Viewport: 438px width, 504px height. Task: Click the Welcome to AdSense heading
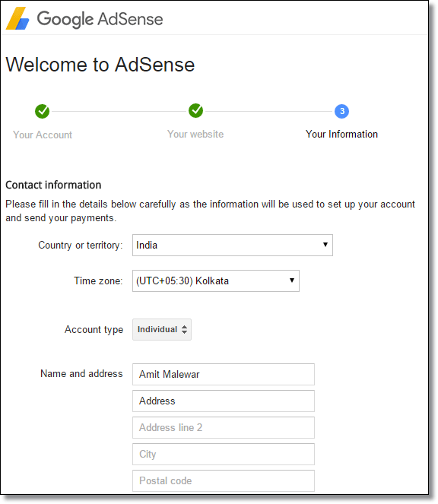(100, 65)
